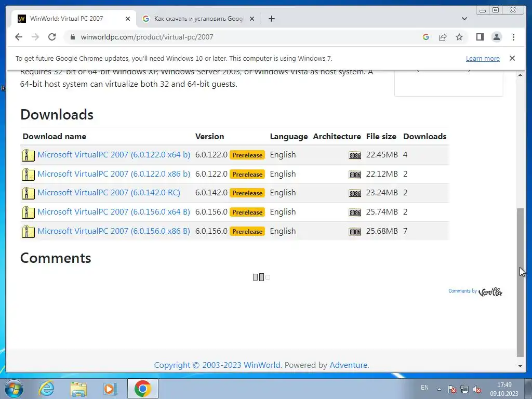Click the scrollbar down arrow

[x=520, y=366]
